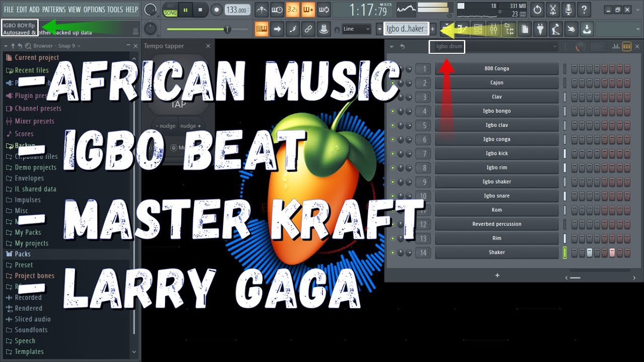Click the channel rack undo arrow
The image size is (644, 362).
403,47
